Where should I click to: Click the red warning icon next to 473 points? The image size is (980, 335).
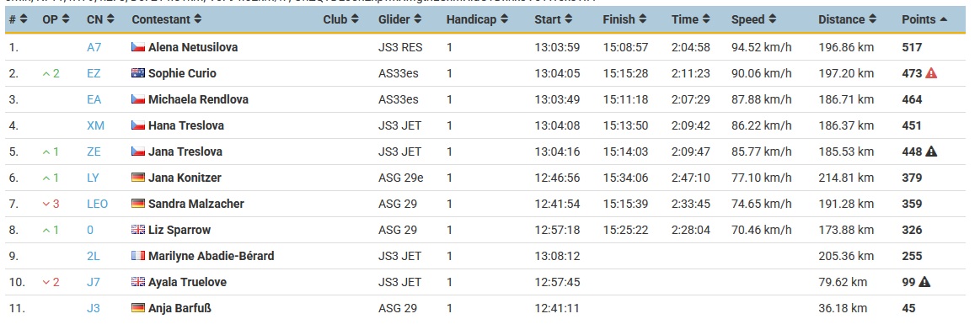930,73
